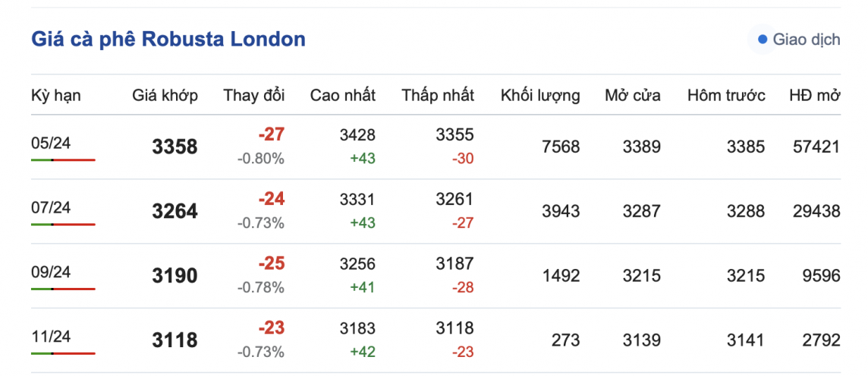Click the matched price 3358
Image resolution: width=868 pixels, height=376 pixels.
point(174,147)
